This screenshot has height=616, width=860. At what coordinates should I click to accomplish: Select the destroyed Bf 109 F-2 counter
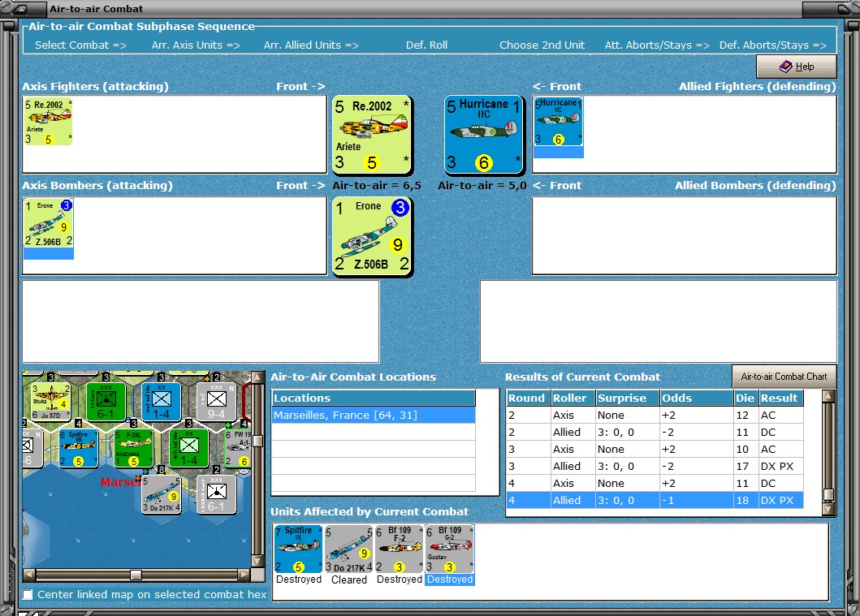pyautogui.click(x=400, y=549)
